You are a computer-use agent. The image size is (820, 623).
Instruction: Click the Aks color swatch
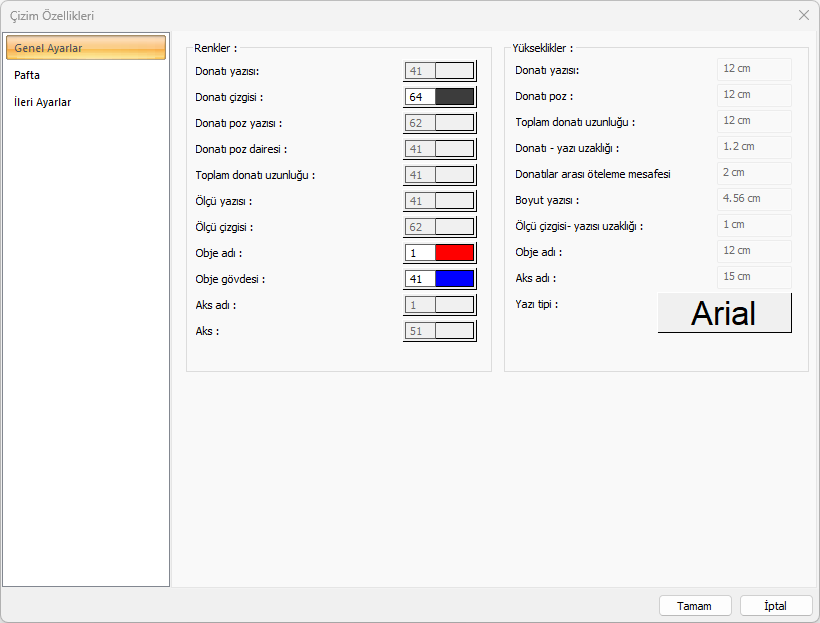454,331
